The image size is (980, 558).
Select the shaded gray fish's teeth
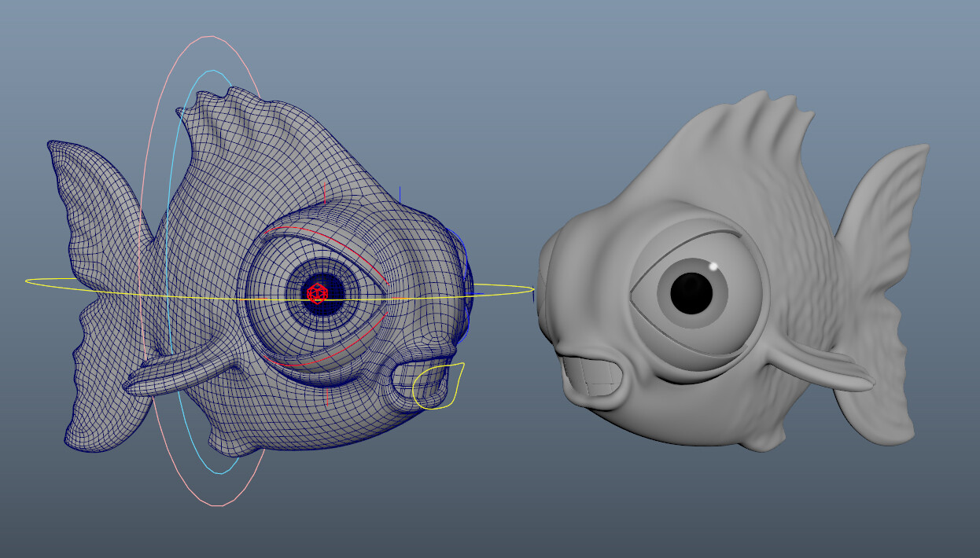(592, 376)
